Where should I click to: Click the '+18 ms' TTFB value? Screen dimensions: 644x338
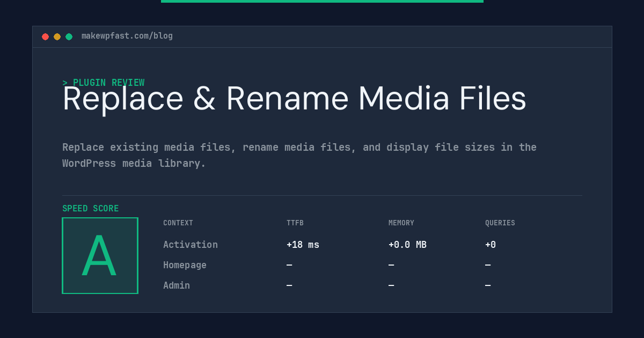(x=303, y=245)
